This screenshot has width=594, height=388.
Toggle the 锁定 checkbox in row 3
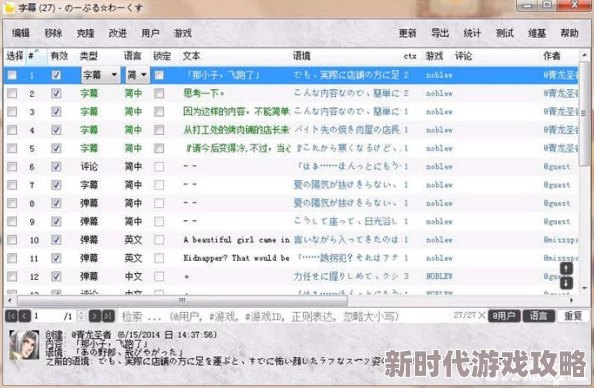tap(159, 111)
